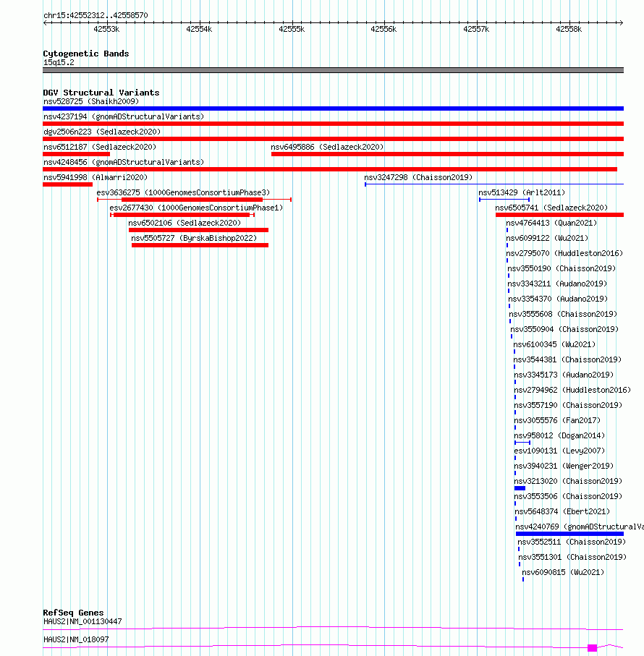Click nsv6495886 (Sedlazeck2020) variant label
The width and height of the screenshot is (644, 656).
click(327, 147)
